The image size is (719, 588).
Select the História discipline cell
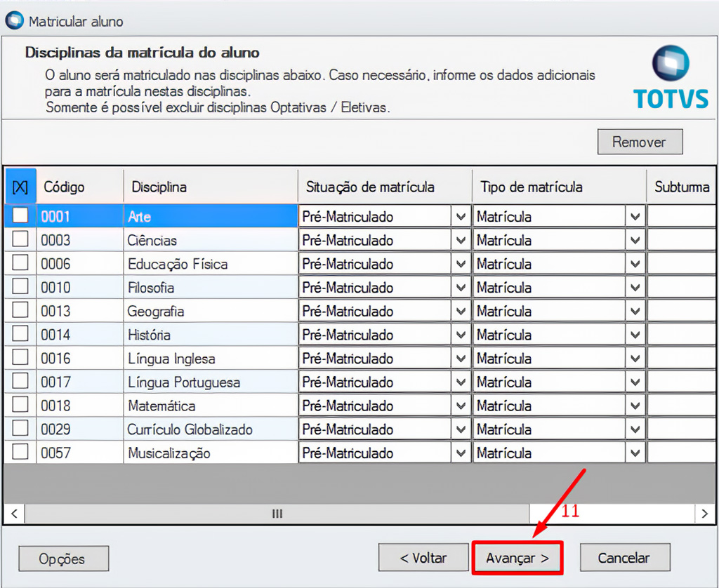(x=210, y=335)
